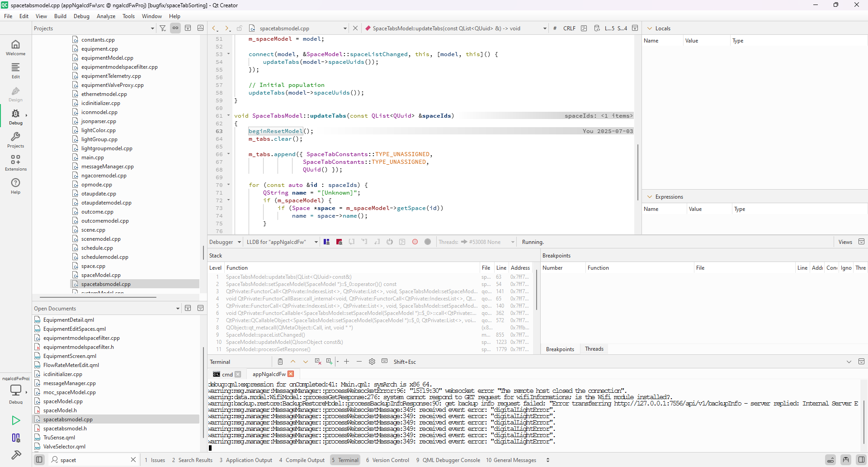The width and height of the screenshot is (868, 467).
Task: Open the Analyze menu
Action: coord(106,16)
